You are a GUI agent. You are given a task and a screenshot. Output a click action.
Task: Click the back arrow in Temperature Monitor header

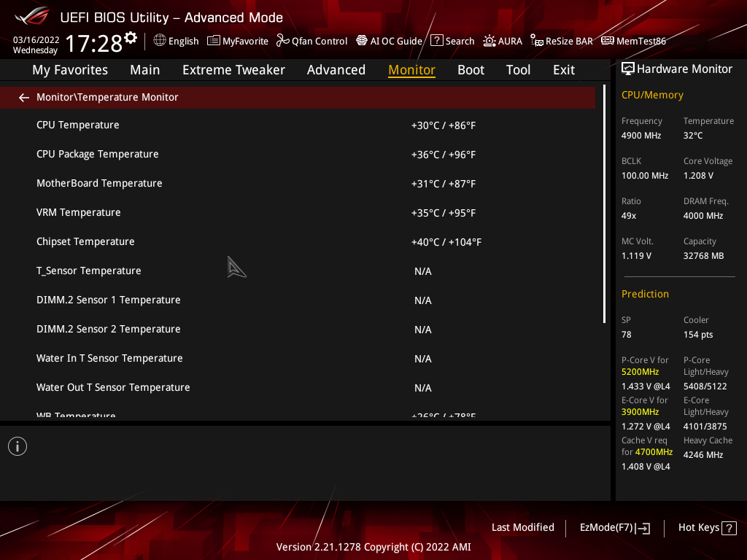pyautogui.click(x=24, y=98)
